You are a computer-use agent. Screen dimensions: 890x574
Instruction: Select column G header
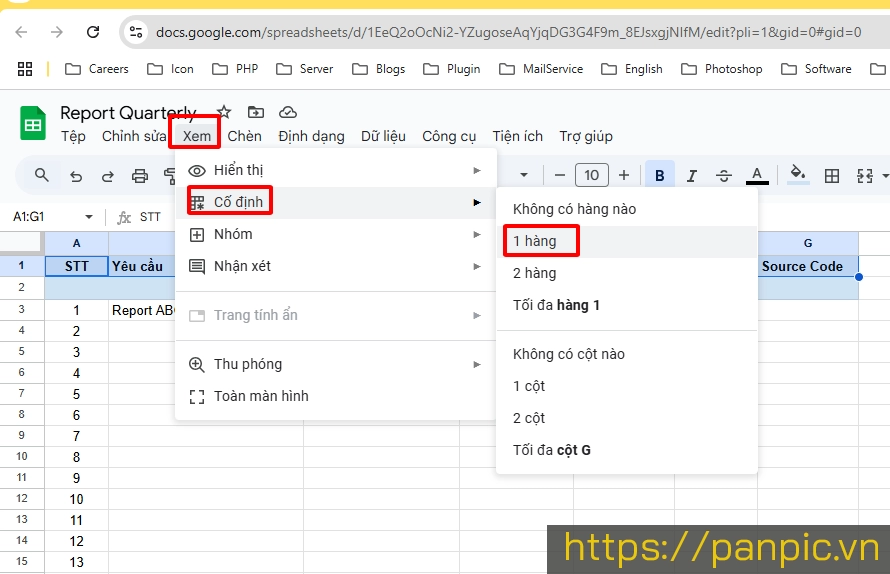[x=808, y=243]
